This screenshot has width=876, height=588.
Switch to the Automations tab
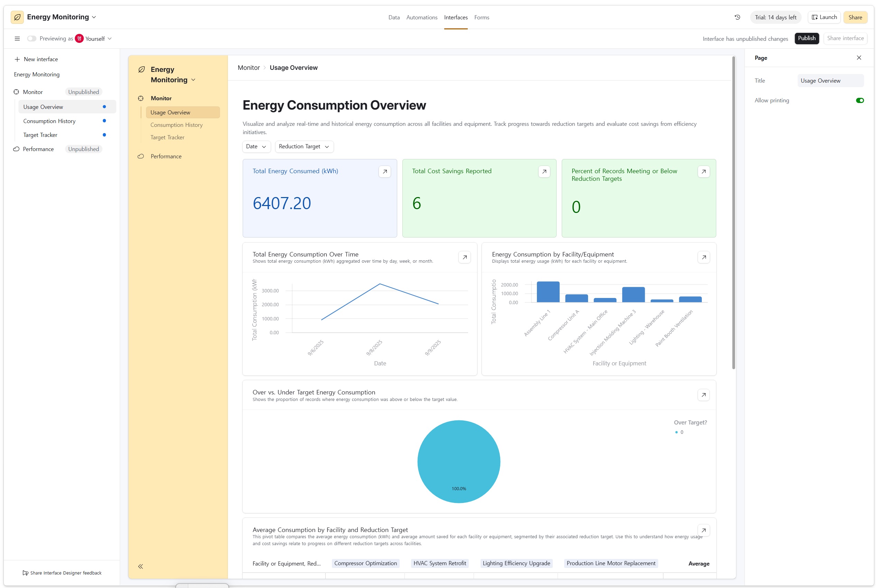point(421,17)
